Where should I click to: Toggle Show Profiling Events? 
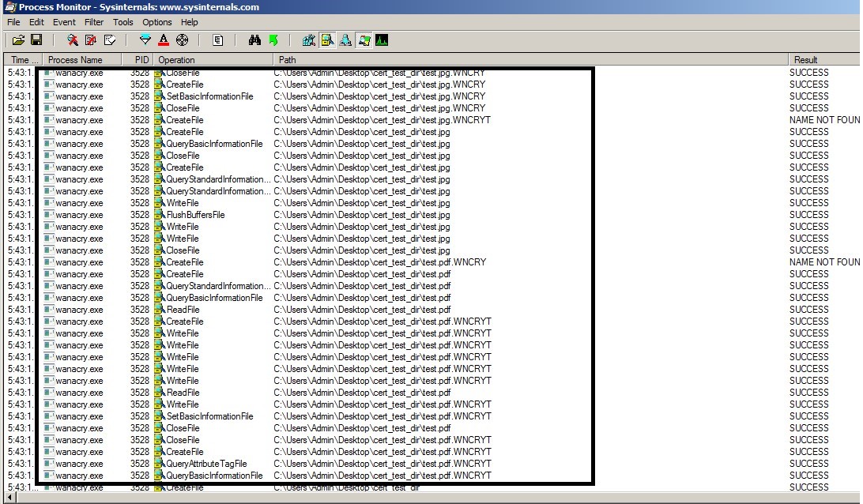pos(382,40)
